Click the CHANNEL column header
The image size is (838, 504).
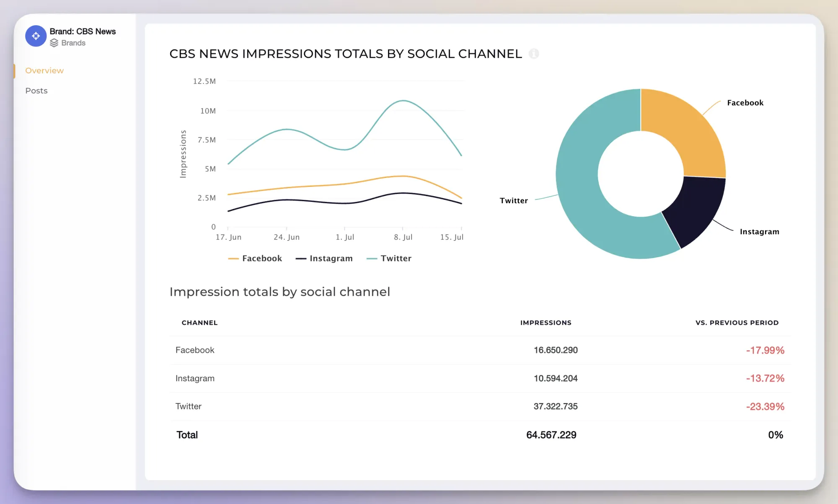pos(199,323)
